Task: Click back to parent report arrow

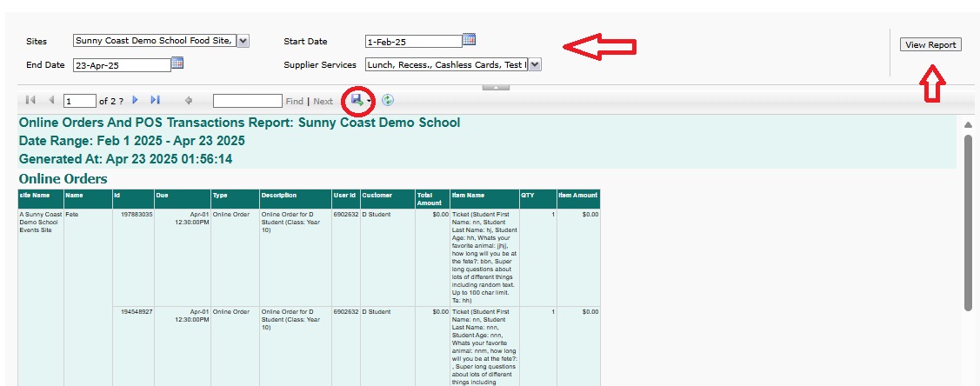Action: coord(189,101)
